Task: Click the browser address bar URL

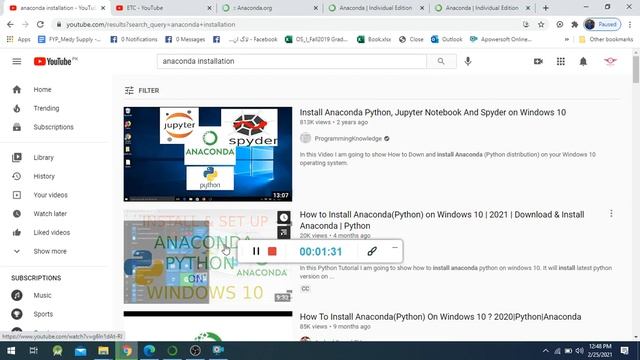Action: [151, 24]
